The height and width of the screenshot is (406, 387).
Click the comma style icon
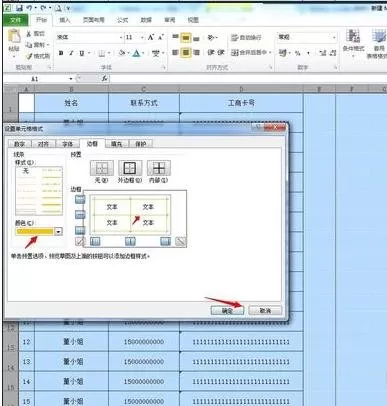tap(308, 53)
